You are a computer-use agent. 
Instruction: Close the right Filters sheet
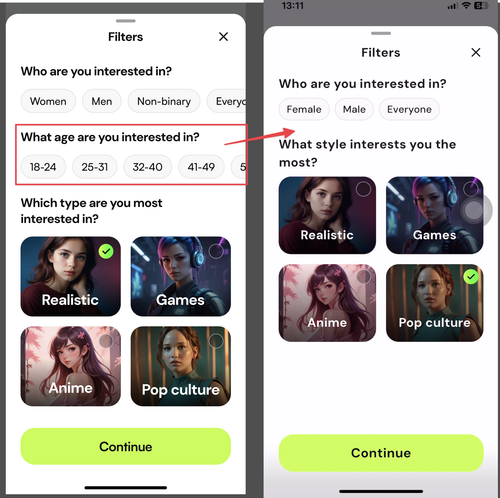[x=476, y=52]
